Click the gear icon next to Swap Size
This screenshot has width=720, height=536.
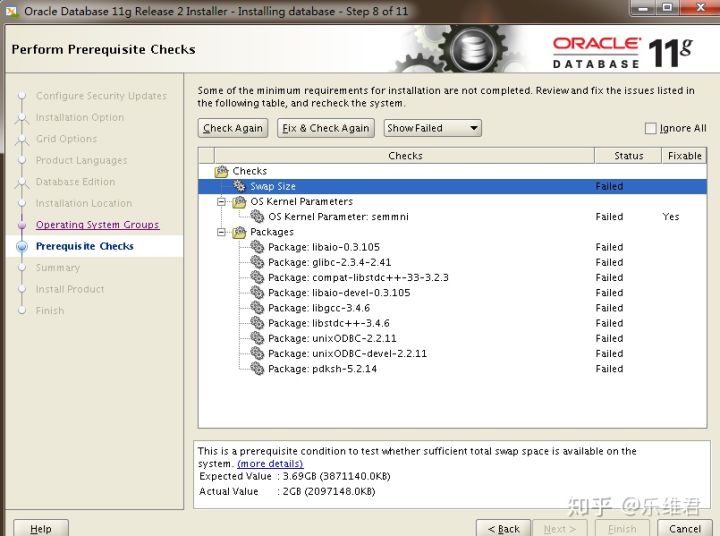pos(240,186)
